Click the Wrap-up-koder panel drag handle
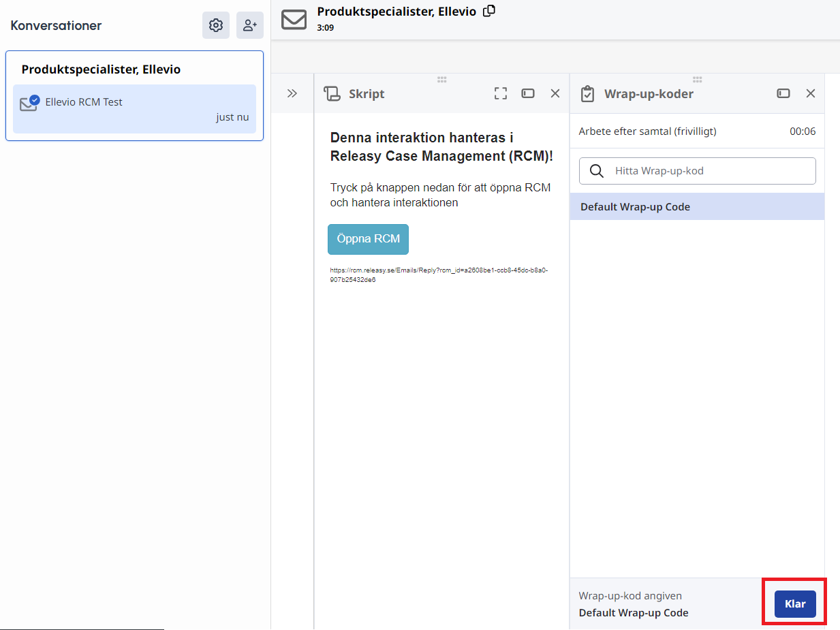This screenshot has width=840, height=630. coord(697,79)
